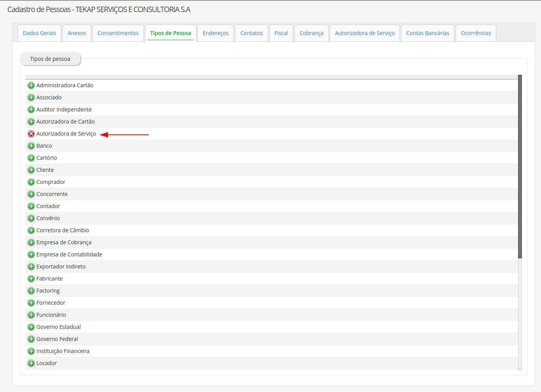541x392 pixels.
Task: Switch to the Endereços tab
Action: tap(216, 33)
